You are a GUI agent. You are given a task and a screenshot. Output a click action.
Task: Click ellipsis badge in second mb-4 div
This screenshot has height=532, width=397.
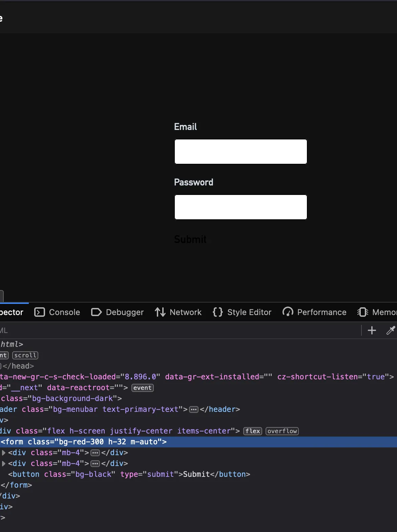(x=95, y=464)
